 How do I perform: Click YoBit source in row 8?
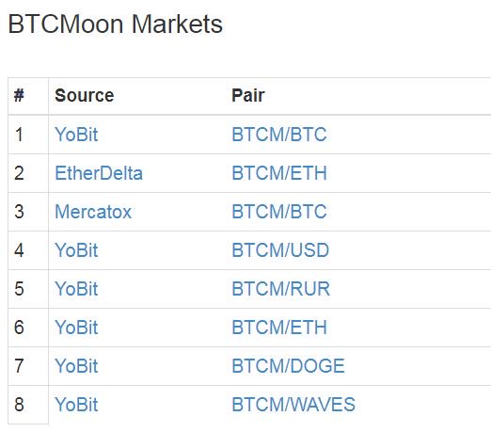pos(76,405)
